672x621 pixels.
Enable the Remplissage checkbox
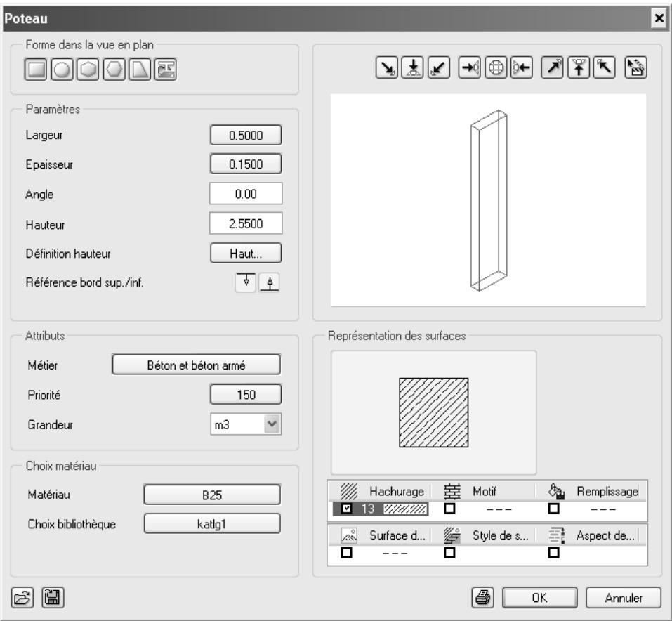[554, 509]
